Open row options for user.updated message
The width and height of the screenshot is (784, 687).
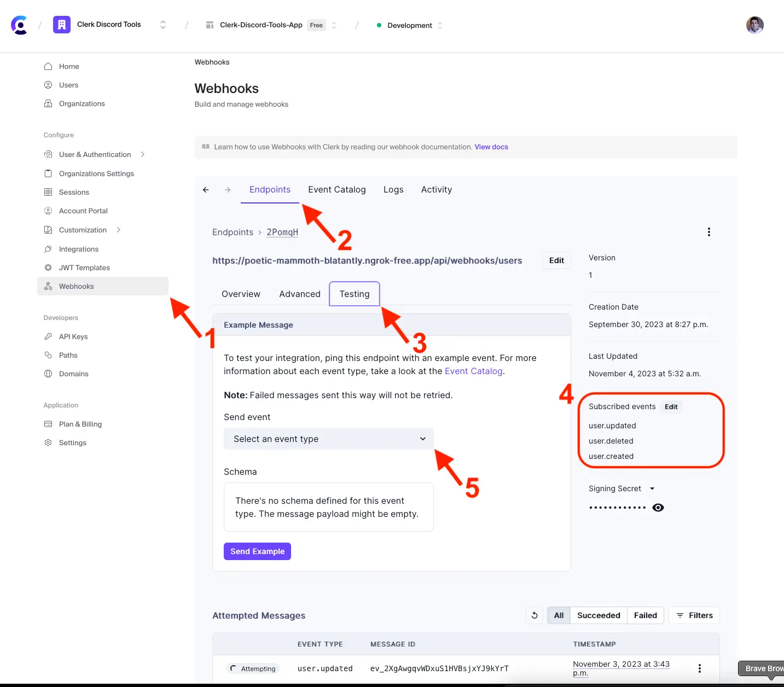pyautogui.click(x=700, y=668)
